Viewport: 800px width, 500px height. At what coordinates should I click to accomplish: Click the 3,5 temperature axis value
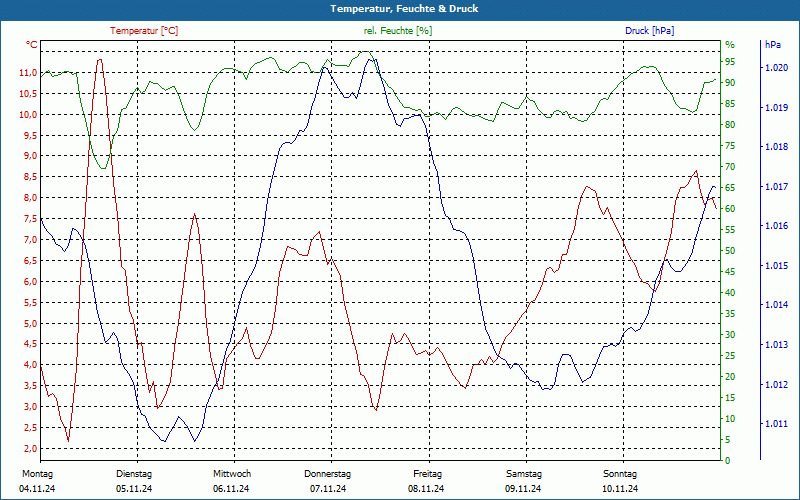pyautogui.click(x=30, y=386)
